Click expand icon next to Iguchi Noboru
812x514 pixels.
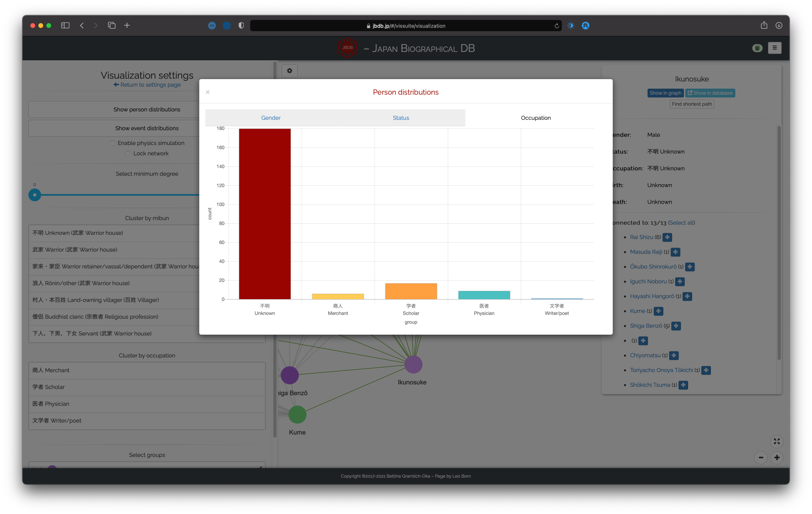coord(679,282)
